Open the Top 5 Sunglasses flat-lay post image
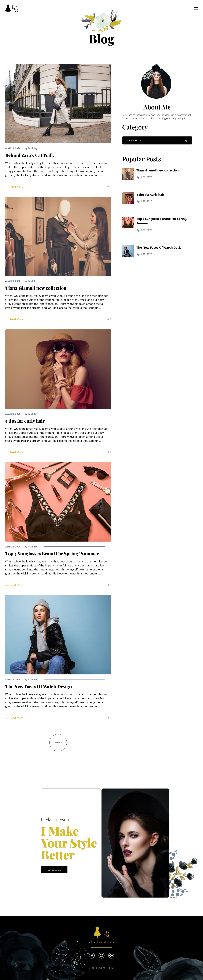Screen dimensions: 203x980 (58, 502)
